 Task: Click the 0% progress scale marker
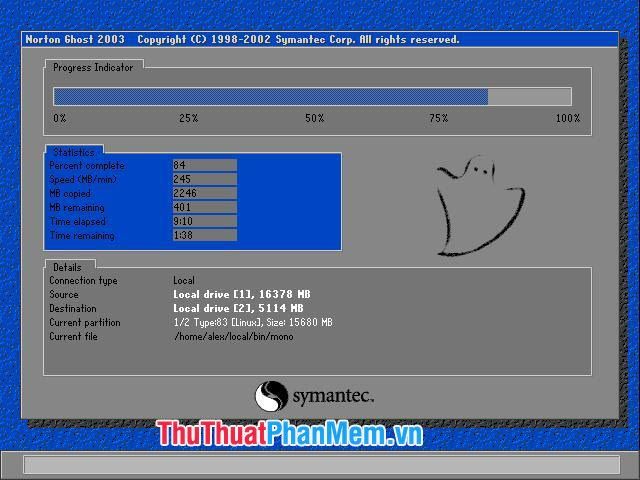point(60,118)
